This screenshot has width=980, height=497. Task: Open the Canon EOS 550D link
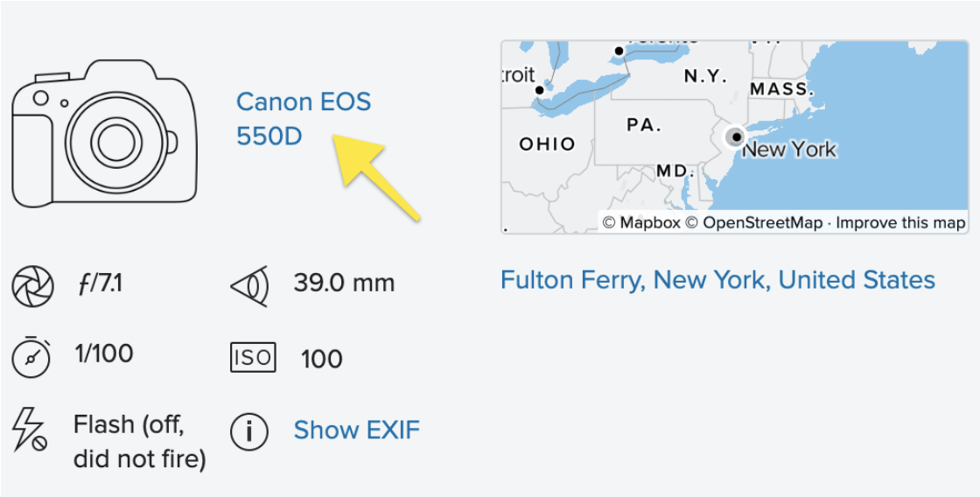click(x=304, y=118)
